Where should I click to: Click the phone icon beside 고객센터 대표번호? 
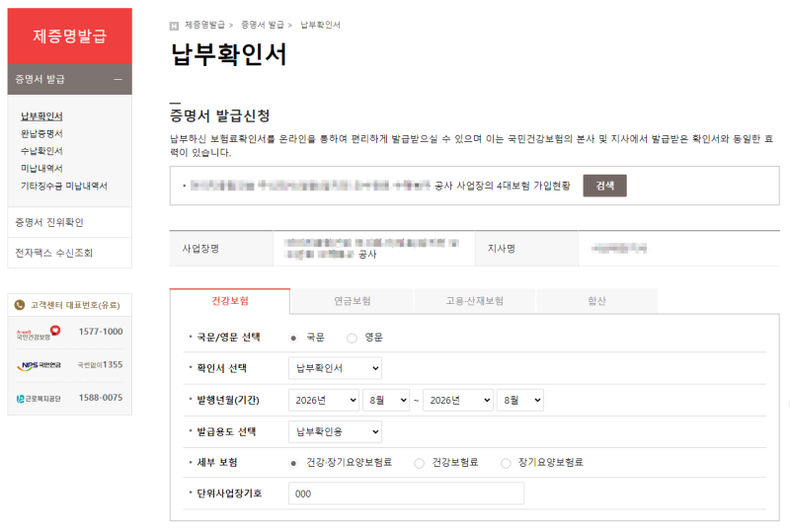pos(20,305)
